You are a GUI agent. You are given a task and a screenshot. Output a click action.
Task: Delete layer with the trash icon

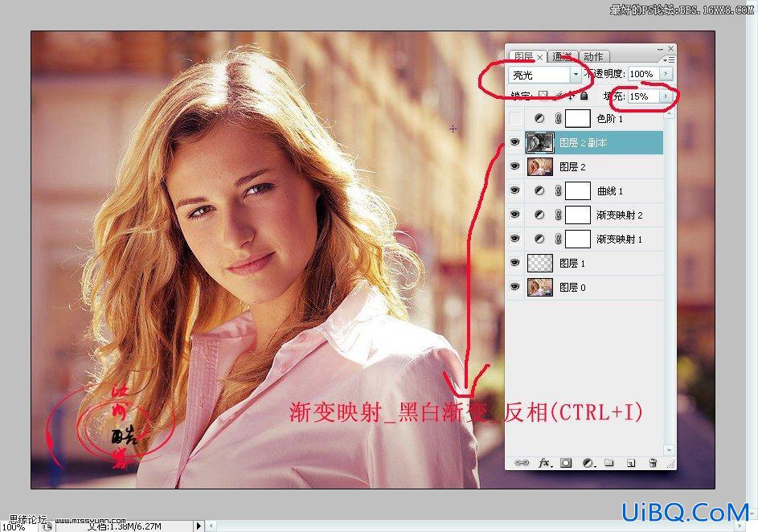pyautogui.click(x=653, y=462)
